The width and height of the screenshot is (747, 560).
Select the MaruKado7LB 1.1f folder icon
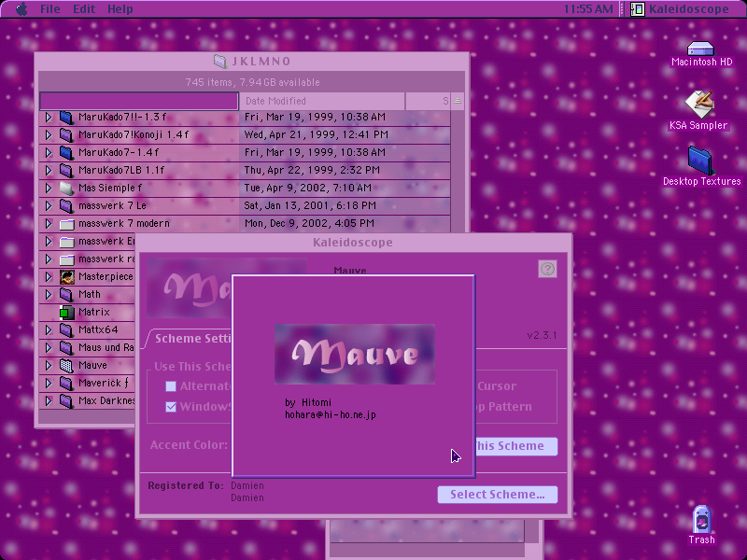coord(66,170)
